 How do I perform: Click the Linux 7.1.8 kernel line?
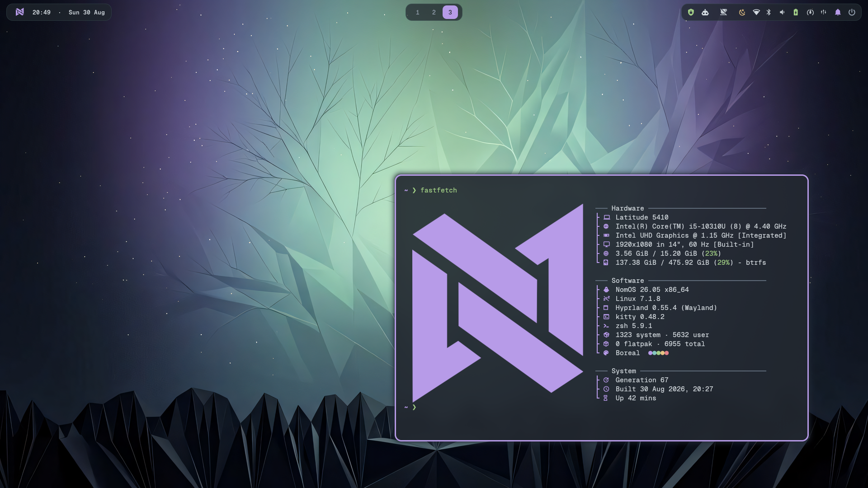pos(637,299)
